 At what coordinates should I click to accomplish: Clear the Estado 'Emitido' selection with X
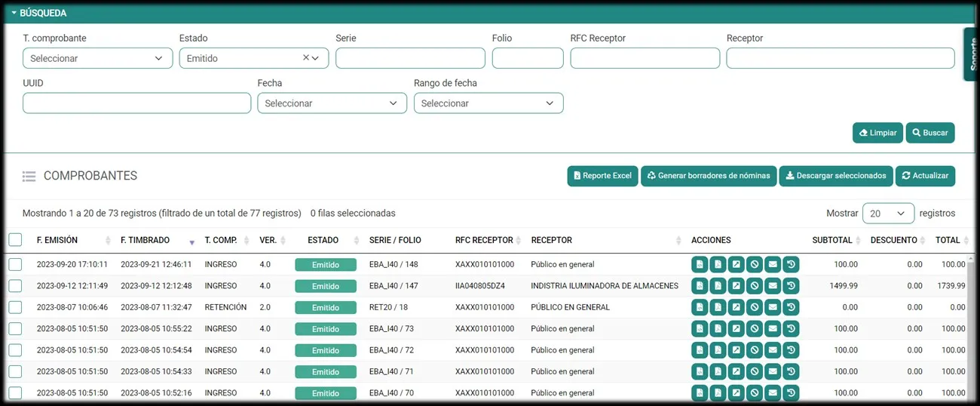click(305, 58)
